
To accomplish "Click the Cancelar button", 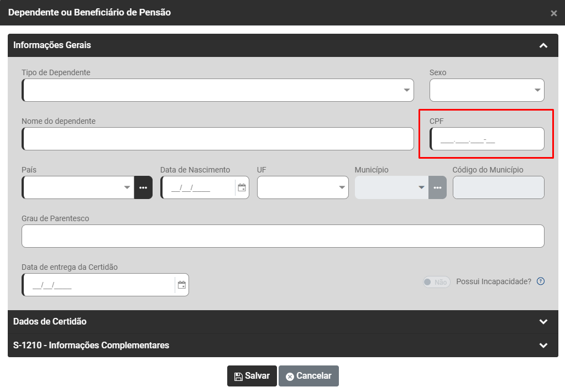I will pyautogui.click(x=308, y=376).
